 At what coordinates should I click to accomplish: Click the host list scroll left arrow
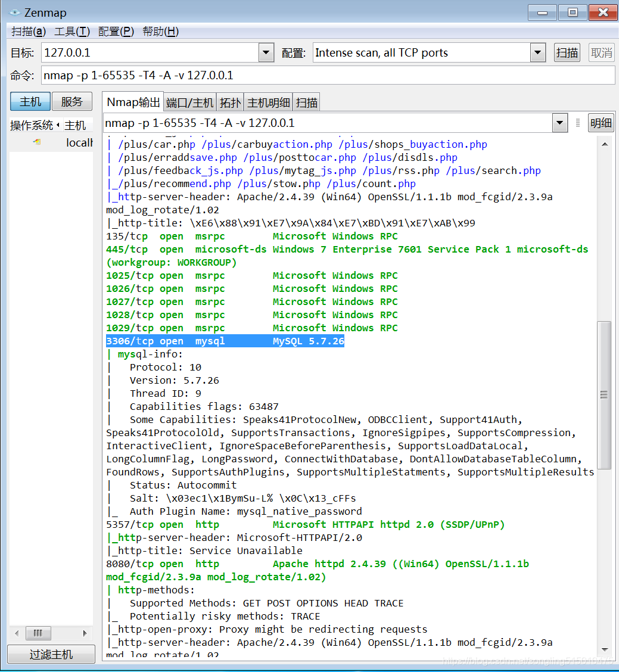click(x=17, y=633)
